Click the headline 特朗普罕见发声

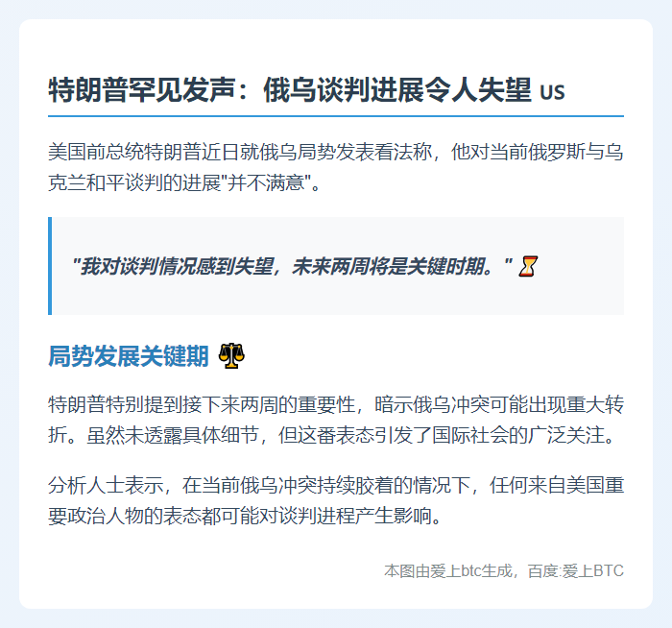[x=141, y=90]
